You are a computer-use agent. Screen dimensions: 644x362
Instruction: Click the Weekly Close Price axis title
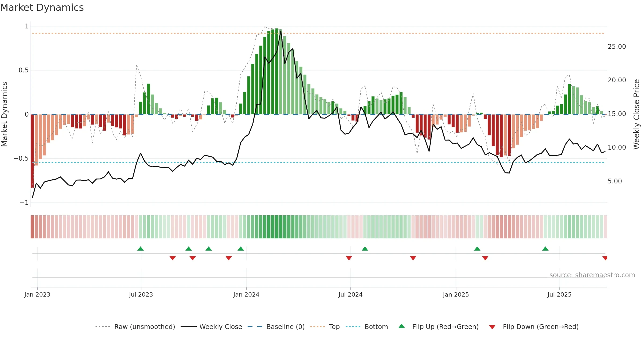pyautogui.click(x=636, y=114)
